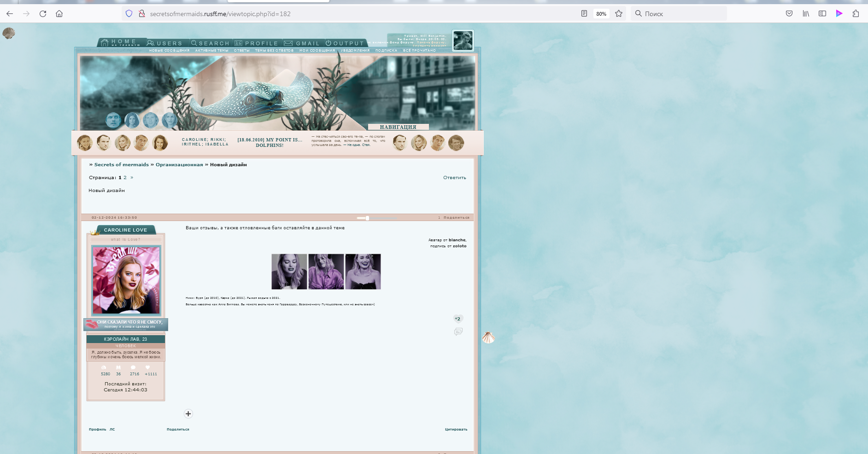Viewport: 868px width, 454px height.
Task: Open the 80% zoom level indicator
Action: [x=601, y=14]
